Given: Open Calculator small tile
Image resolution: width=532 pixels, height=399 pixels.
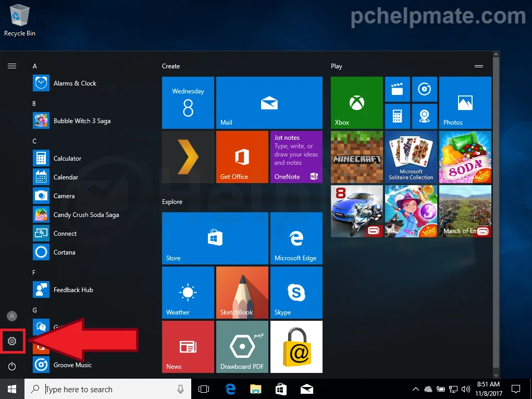Looking at the screenshot, I should (397, 116).
